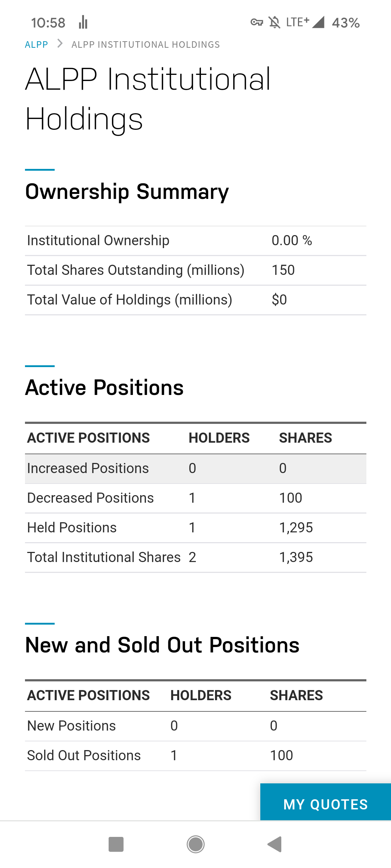Tap the signal strength triangle icon
This screenshot has width=391, height=868.
[318, 22]
